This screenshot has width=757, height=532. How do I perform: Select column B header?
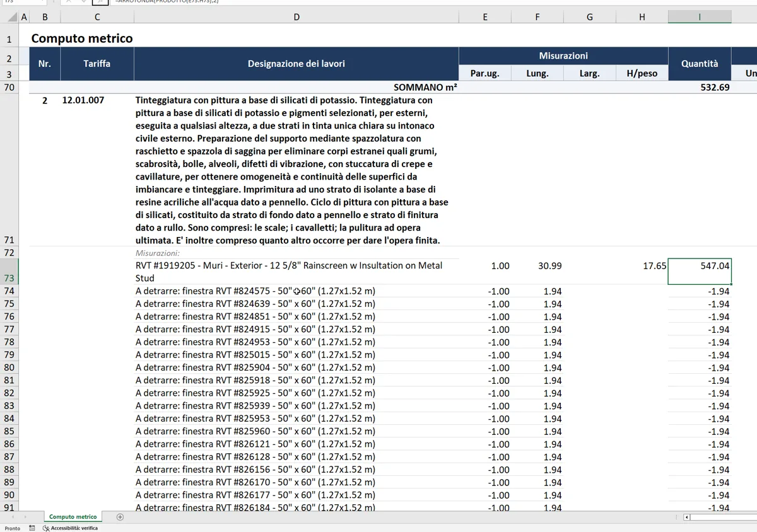pyautogui.click(x=45, y=17)
